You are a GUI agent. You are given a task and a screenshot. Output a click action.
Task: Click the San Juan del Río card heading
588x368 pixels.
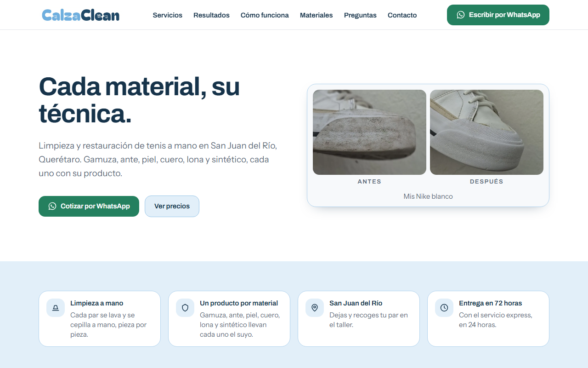(356, 303)
